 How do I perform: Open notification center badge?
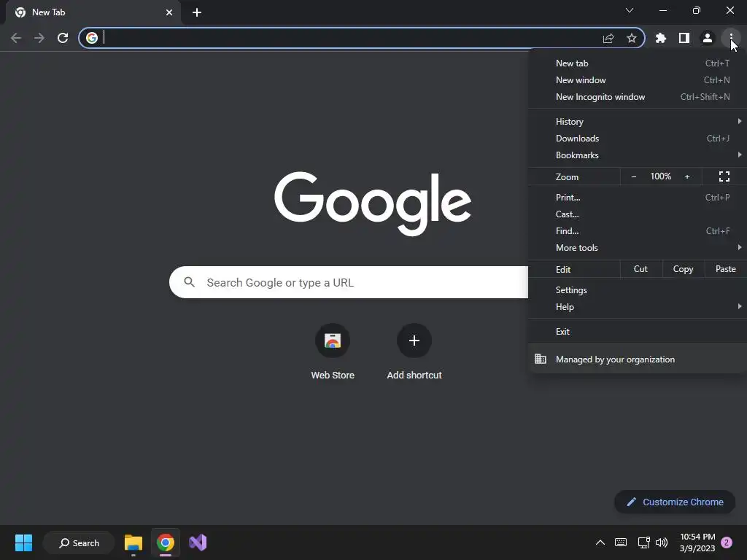click(727, 542)
